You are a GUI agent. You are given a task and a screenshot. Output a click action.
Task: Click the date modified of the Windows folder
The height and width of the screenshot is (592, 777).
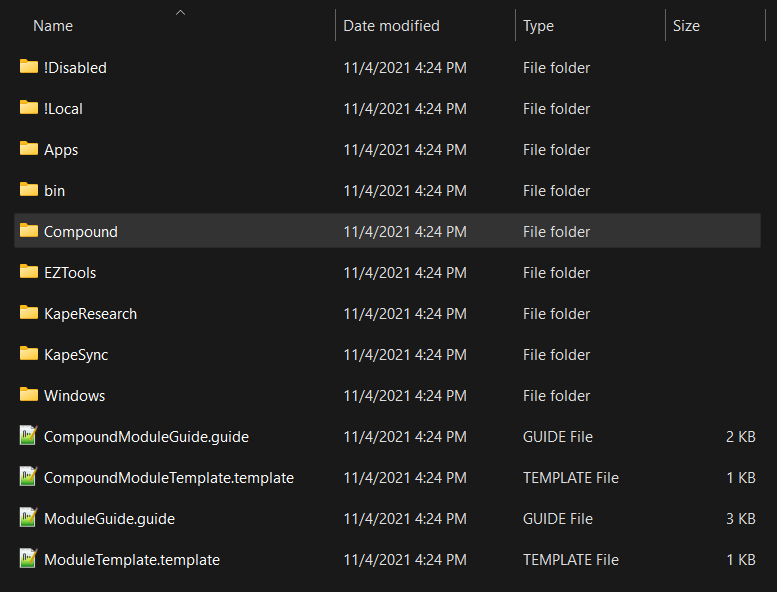405,396
